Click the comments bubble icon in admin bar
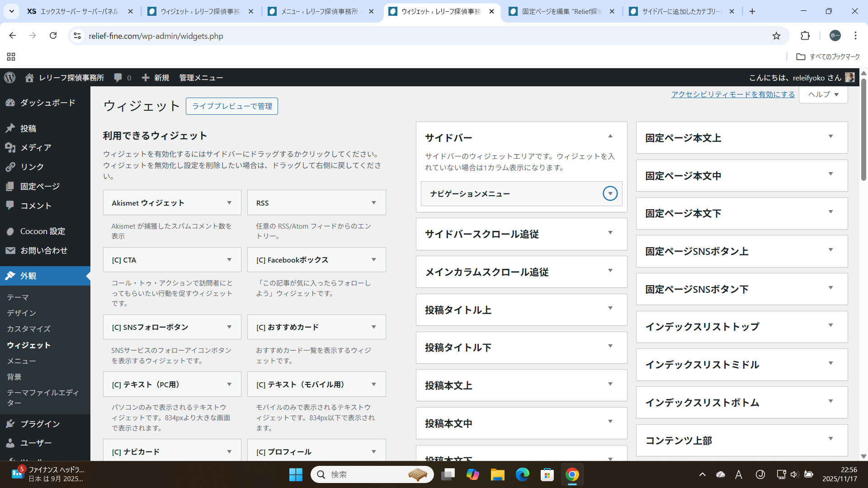 [118, 78]
